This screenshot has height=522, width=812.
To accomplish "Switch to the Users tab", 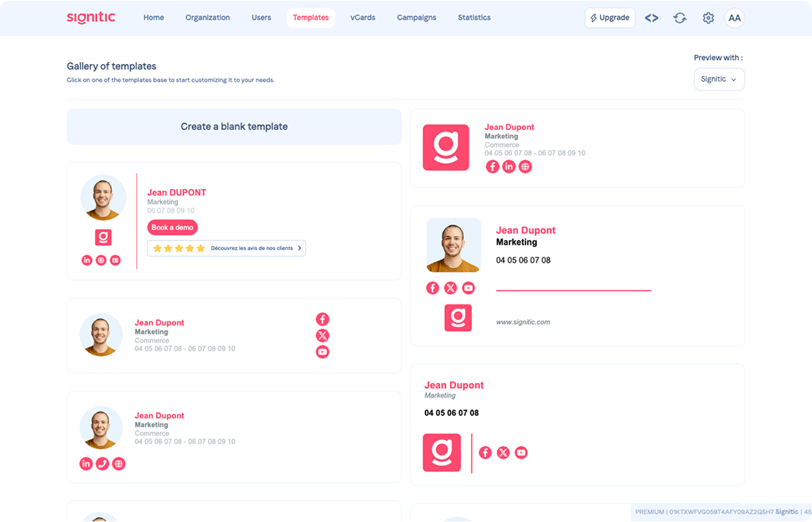I will point(261,17).
